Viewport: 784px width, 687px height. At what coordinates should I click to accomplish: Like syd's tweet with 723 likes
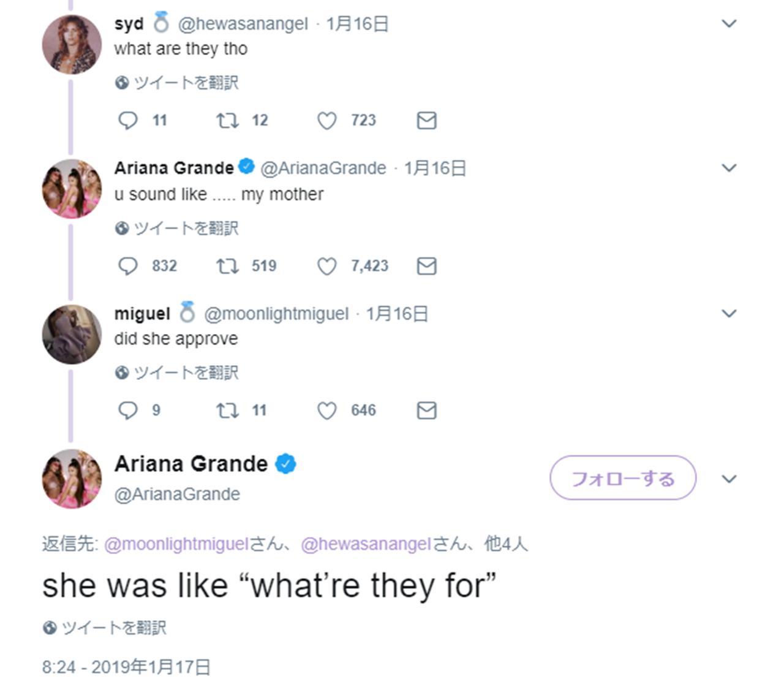click(326, 120)
